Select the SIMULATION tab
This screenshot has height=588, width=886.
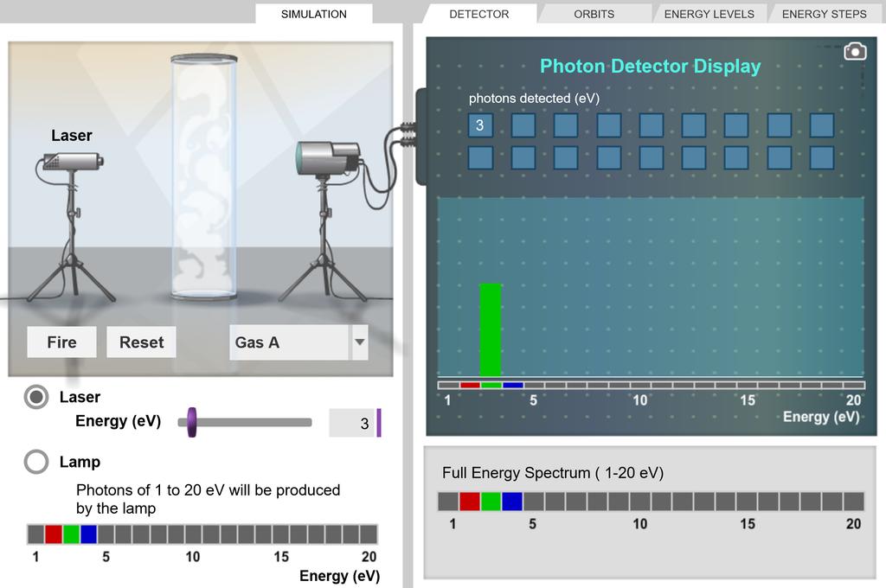click(314, 14)
